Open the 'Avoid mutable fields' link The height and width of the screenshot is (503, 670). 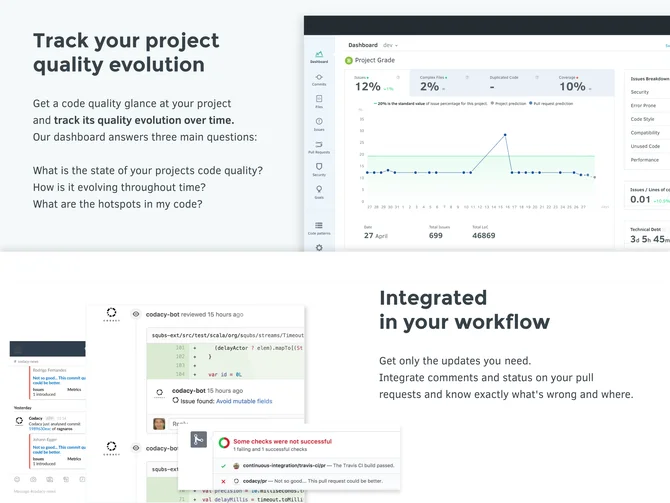[244, 401]
